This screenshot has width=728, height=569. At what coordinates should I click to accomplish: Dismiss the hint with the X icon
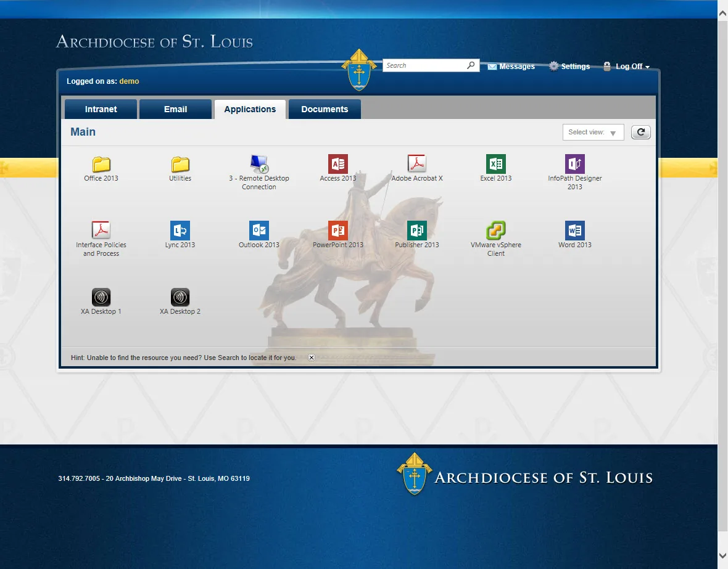pyautogui.click(x=312, y=358)
